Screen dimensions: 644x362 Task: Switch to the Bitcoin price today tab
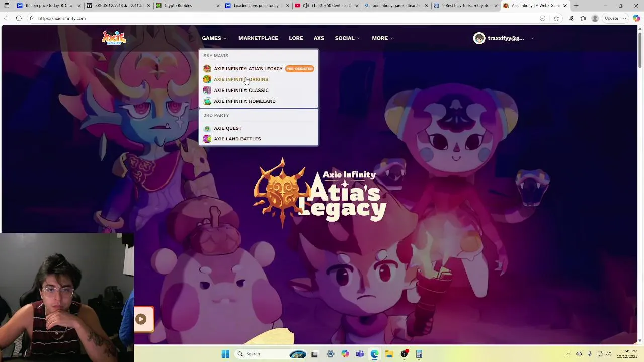48,6
